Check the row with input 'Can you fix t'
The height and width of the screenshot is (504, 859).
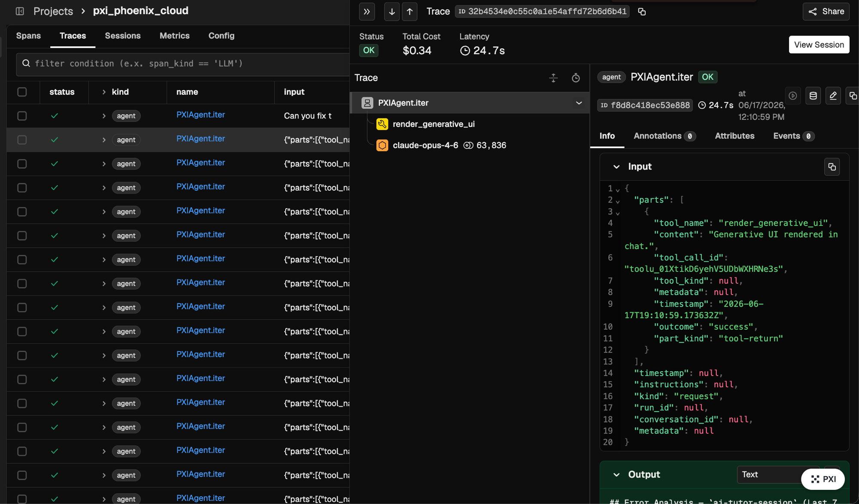[x=22, y=116]
